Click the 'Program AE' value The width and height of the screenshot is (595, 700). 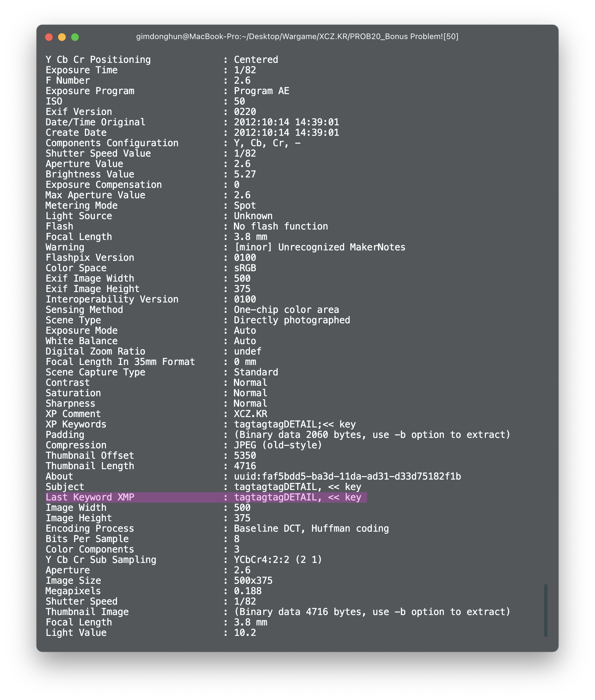point(262,91)
